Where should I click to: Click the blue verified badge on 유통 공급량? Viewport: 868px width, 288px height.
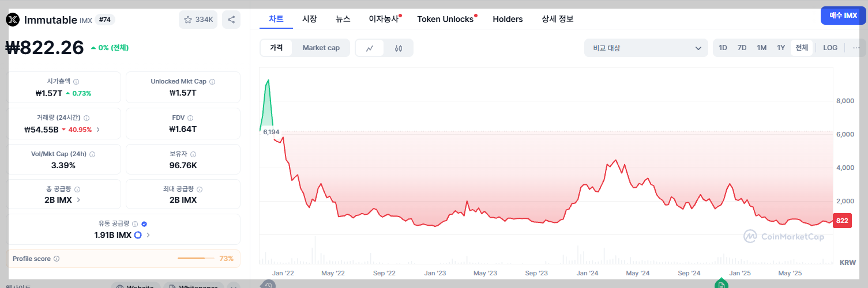144,224
